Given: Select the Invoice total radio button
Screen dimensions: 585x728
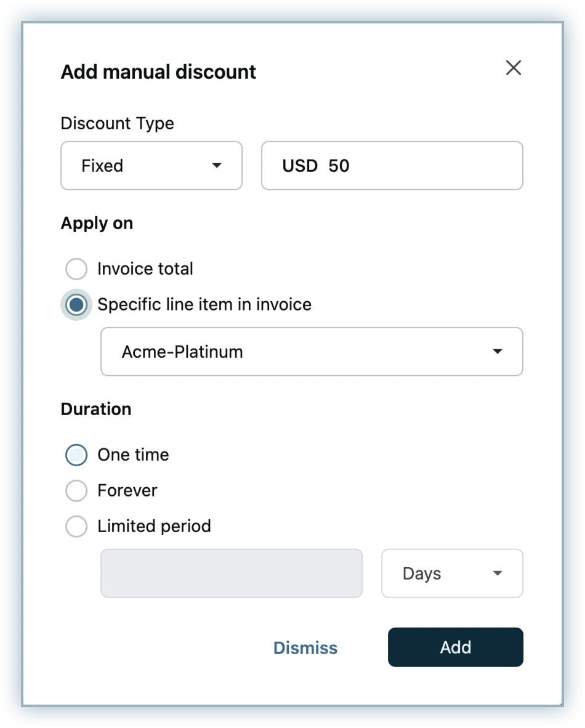Looking at the screenshot, I should (76, 269).
